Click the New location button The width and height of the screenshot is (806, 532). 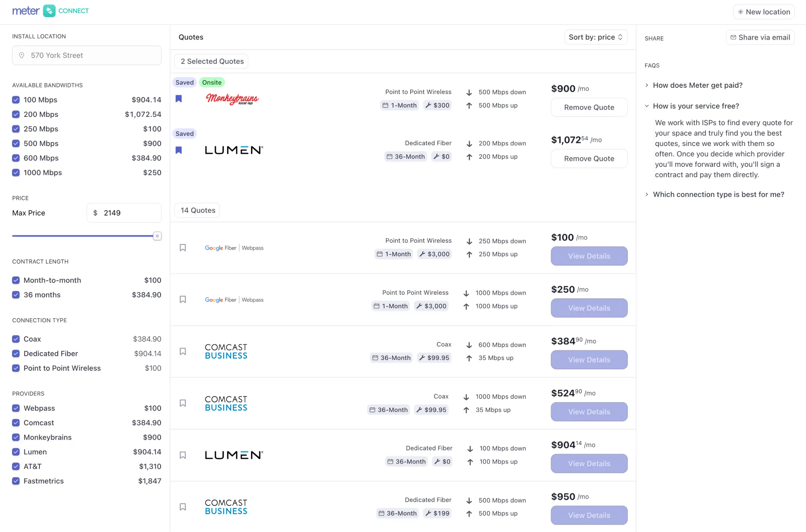click(764, 12)
